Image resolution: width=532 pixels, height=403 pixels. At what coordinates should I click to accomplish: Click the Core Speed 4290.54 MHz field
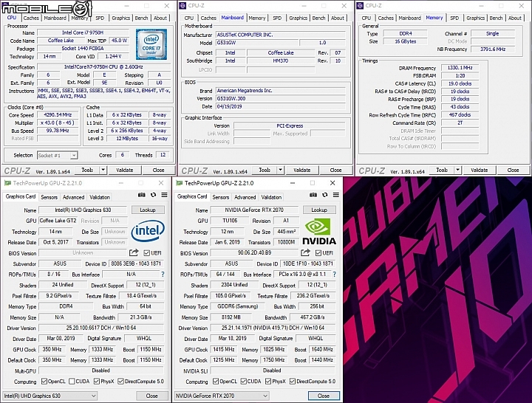coord(58,115)
